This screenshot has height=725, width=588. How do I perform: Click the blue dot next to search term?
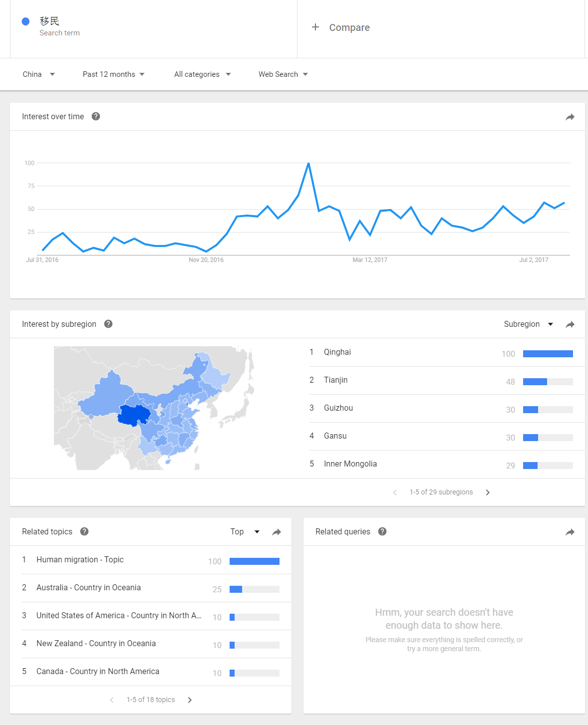point(25,21)
